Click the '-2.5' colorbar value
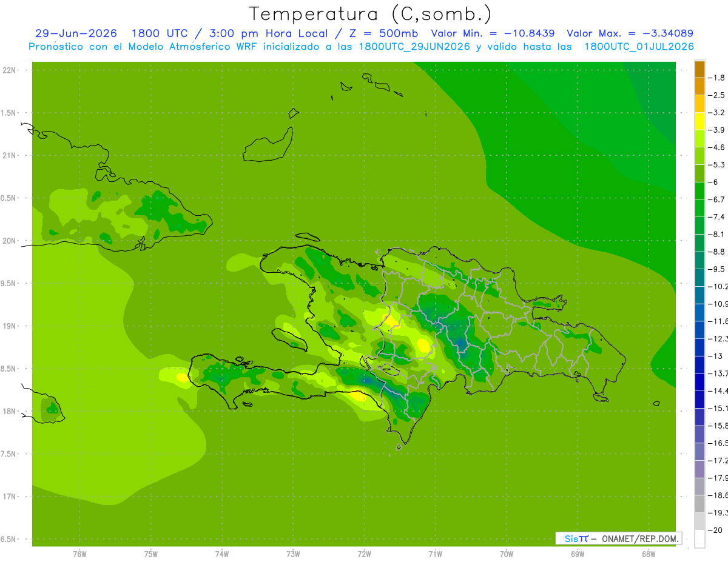This screenshot has width=728, height=562. (x=717, y=95)
